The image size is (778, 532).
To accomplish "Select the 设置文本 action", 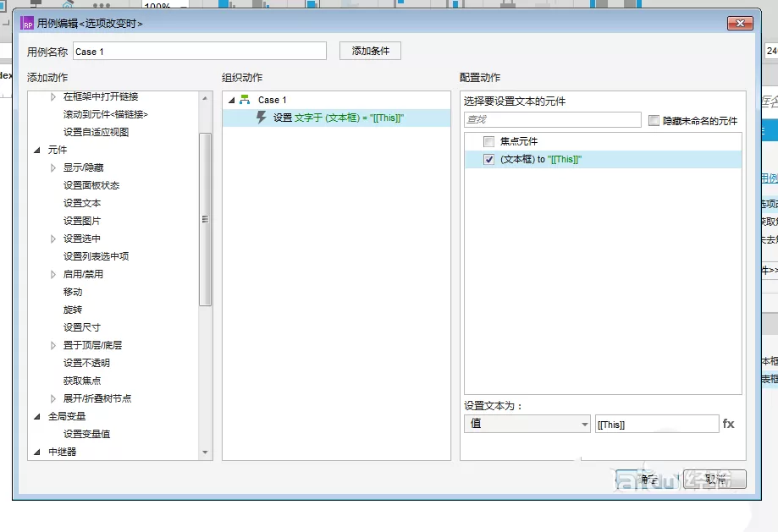I will click(x=82, y=203).
